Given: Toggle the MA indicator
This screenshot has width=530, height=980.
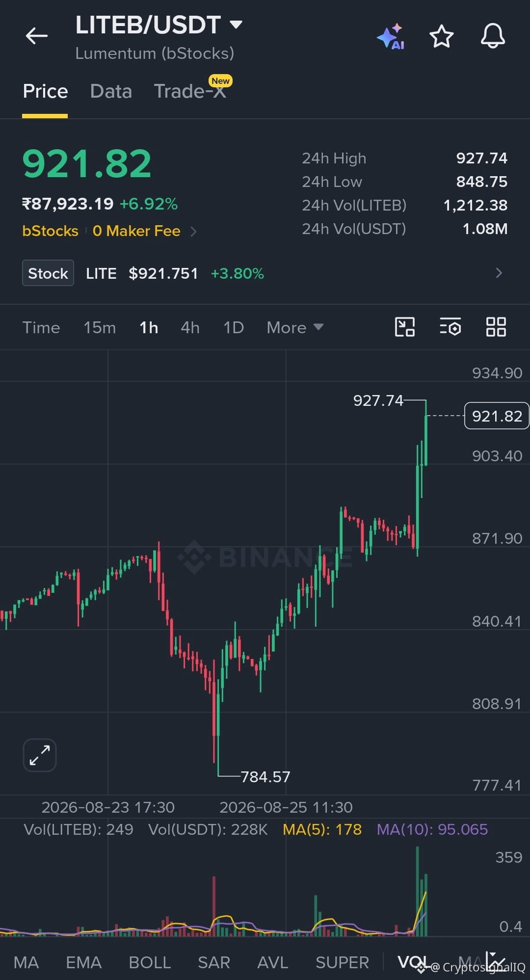Looking at the screenshot, I should tap(26, 962).
